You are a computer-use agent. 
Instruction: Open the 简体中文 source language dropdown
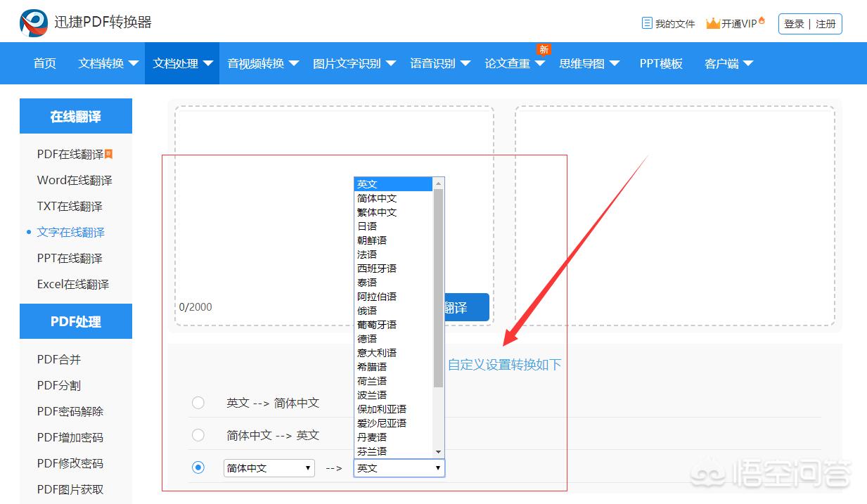(269, 468)
